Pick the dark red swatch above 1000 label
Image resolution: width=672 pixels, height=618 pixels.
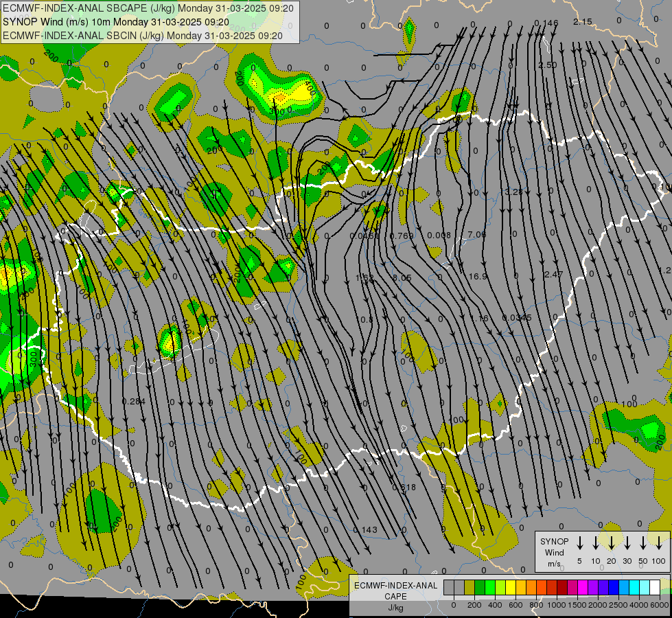(x=562, y=588)
